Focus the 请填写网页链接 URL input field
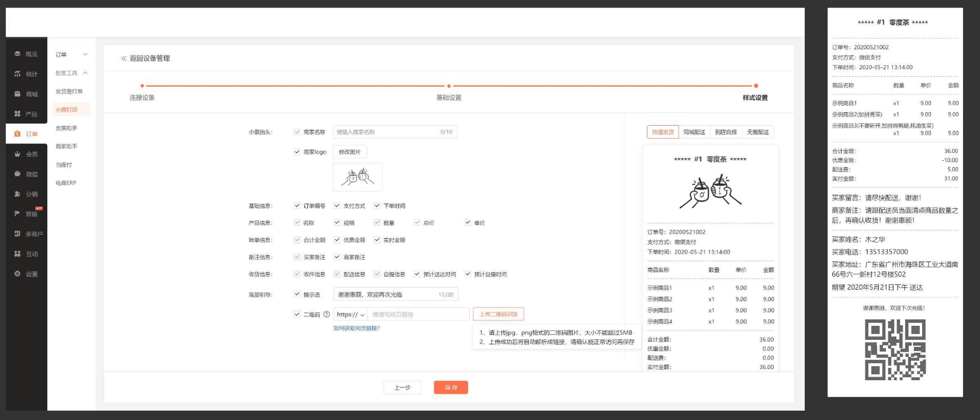 click(x=418, y=314)
